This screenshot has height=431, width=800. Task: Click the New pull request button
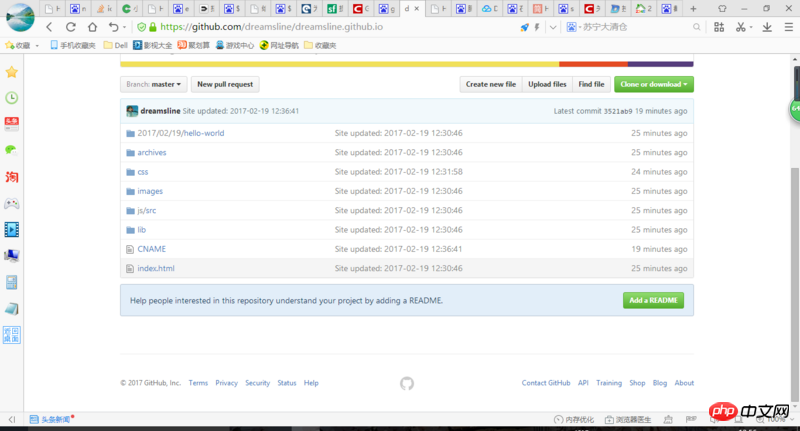pyautogui.click(x=225, y=84)
